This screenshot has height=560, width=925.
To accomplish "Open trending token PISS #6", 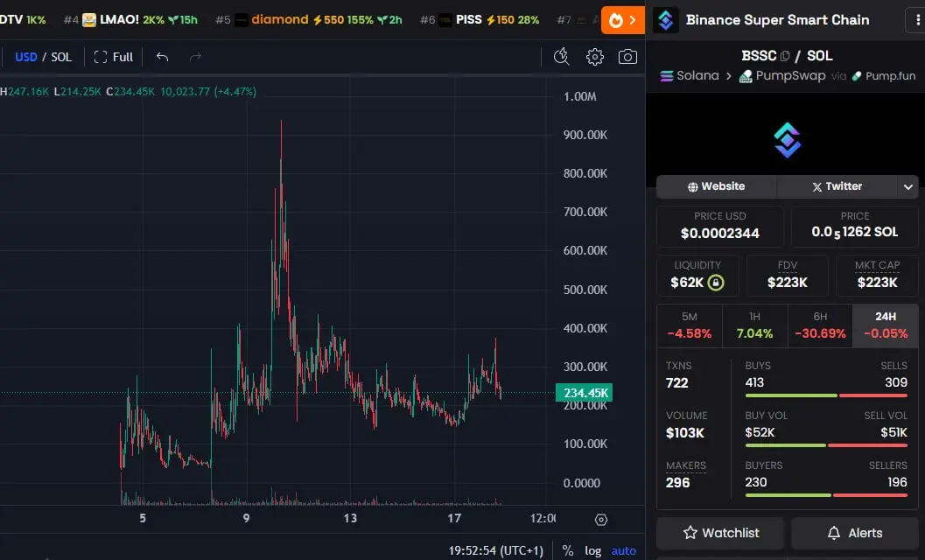I will pos(480,20).
